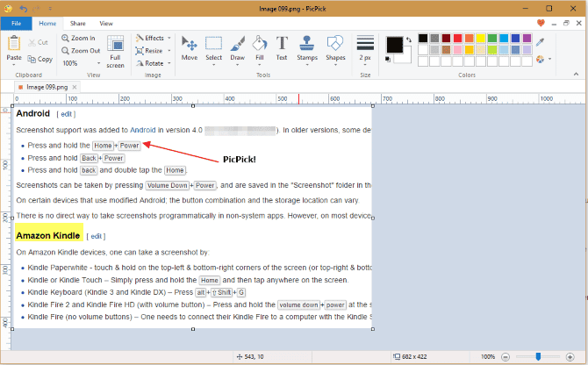Pick the color picker eyedropper tool
Image resolution: width=588 pixels, height=365 pixels.
[x=540, y=42]
